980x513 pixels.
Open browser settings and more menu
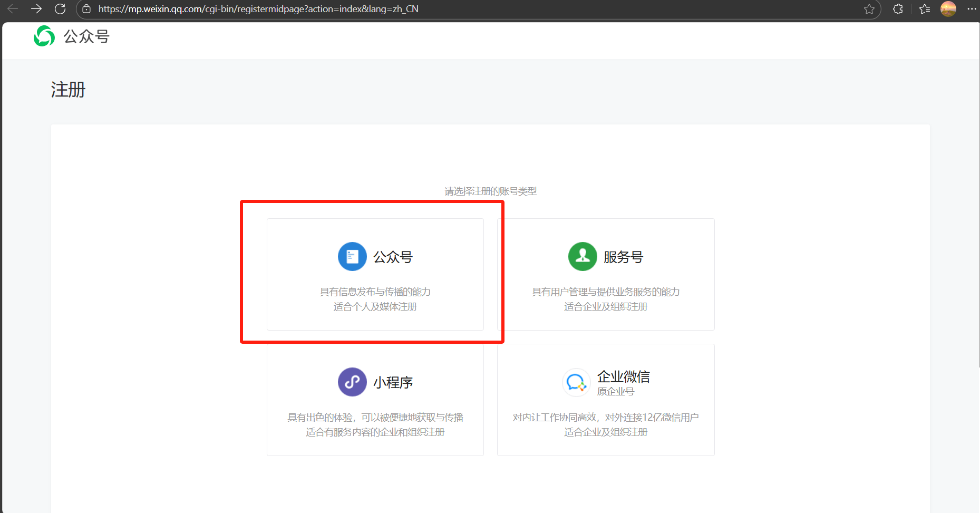972,9
